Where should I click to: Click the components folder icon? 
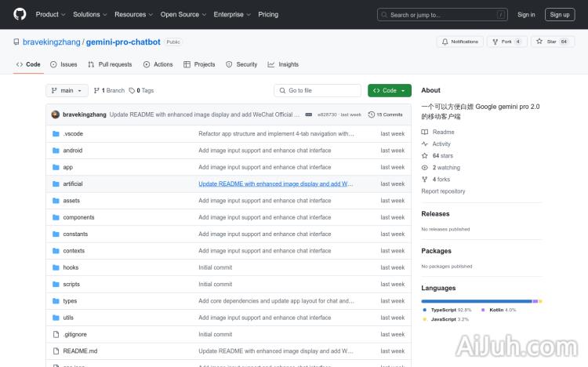coord(56,217)
